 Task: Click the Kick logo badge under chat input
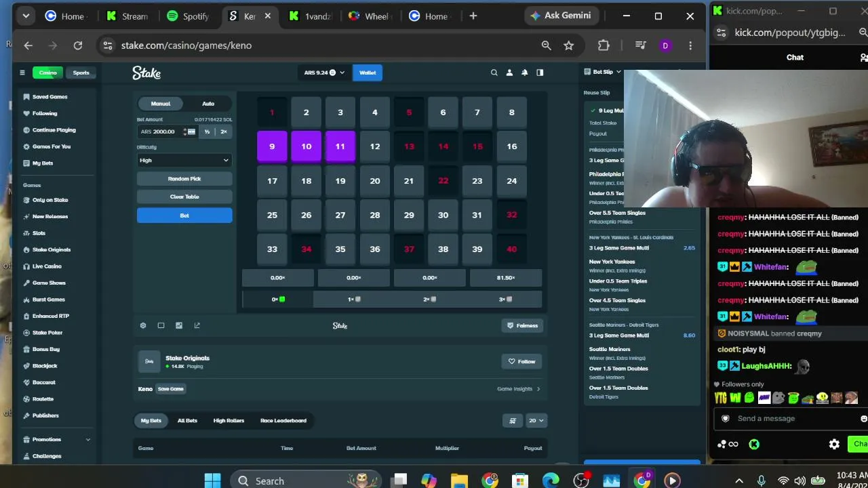pyautogui.click(x=754, y=444)
